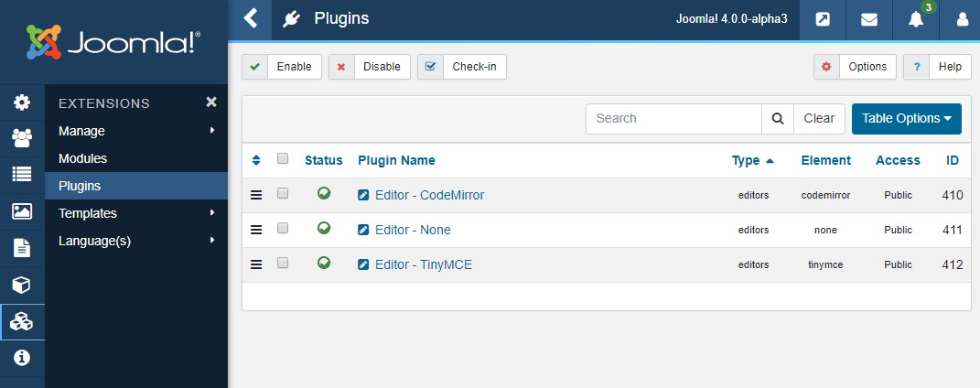Image resolution: width=980 pixels, height=388 pixels.
Task: Open the private messages envelope icon
Action: click(869, 19)
